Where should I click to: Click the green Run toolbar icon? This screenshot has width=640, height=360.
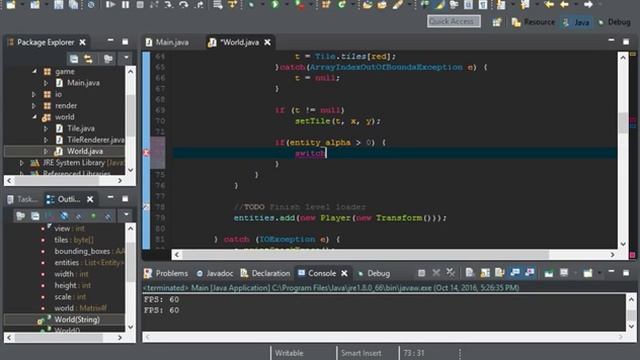275,4
